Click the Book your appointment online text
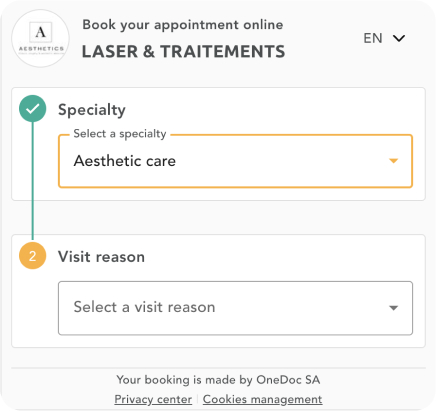 point(183,25)
